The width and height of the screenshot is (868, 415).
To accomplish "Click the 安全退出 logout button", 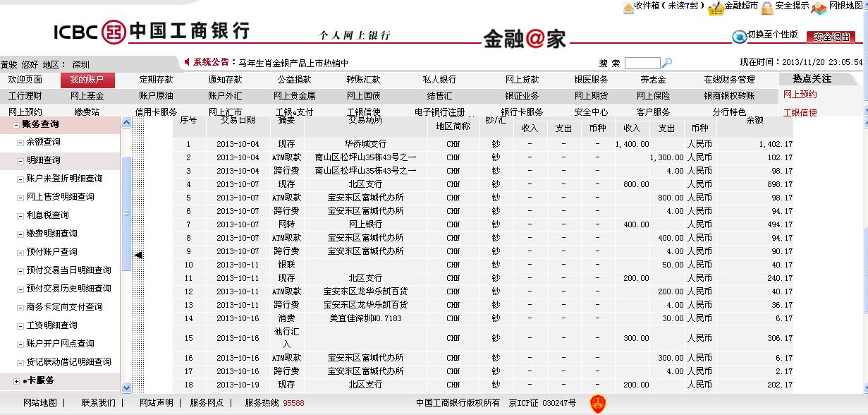I will click(831, 37).
